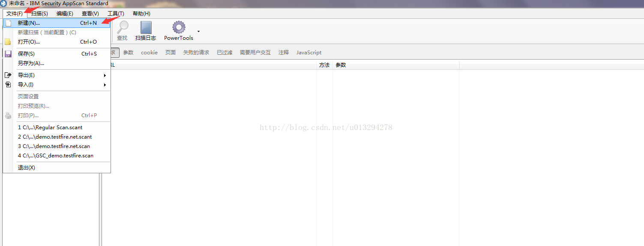644x246 pixels.
Task: Choose 新建(N)... from the file menu
Action: pyautogui.click(x=57, y=23)
